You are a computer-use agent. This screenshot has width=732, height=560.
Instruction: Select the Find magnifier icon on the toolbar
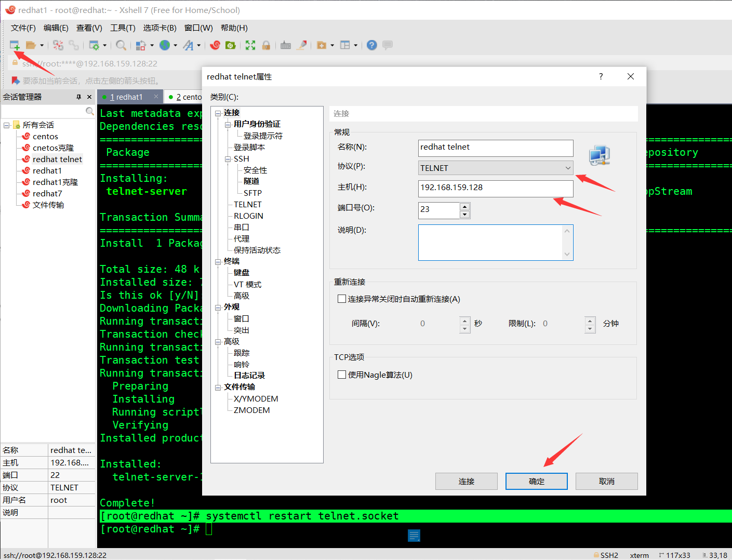(121, 45)
